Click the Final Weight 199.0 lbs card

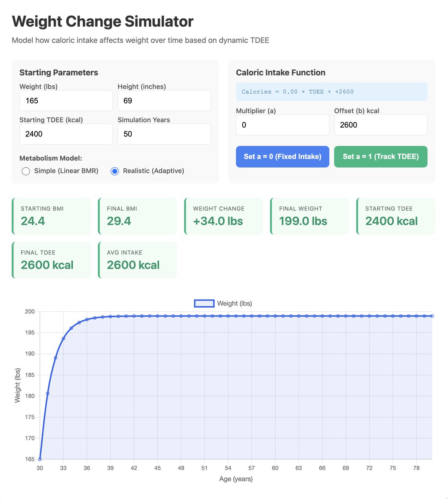click(310, 216)
